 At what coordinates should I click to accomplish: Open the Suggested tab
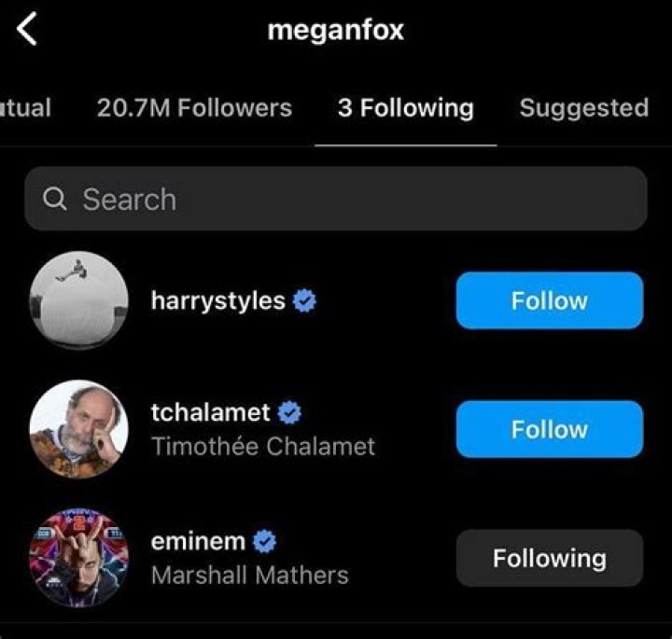tap(583, 108)
